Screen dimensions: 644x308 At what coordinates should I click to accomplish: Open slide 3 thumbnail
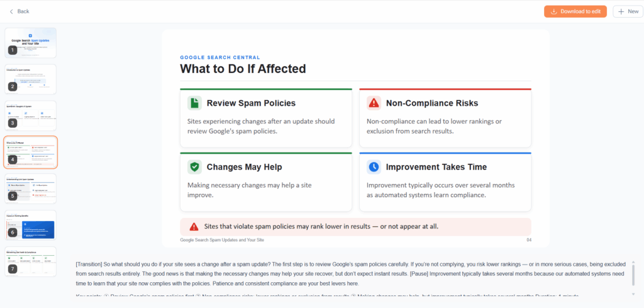point(31,115)
